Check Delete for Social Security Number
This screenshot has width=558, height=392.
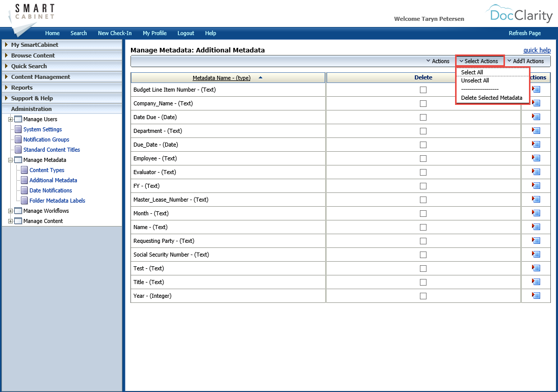[x=423, y=254]
